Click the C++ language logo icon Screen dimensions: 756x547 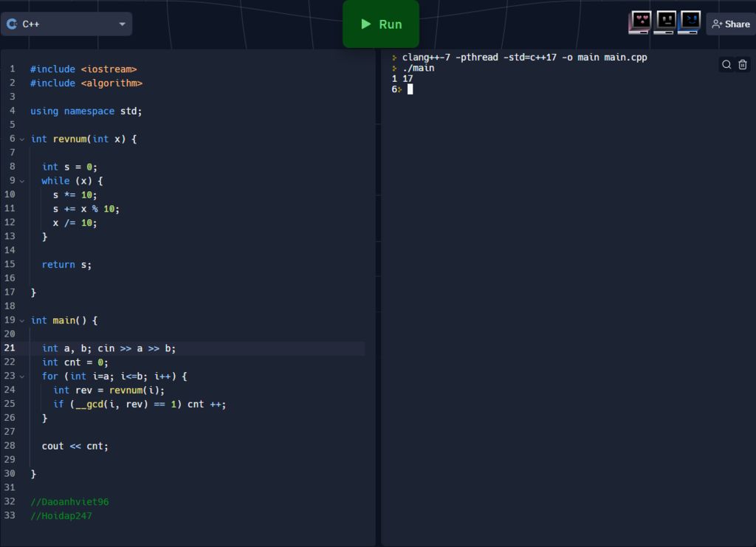pyautogui.click(x=12, y=24)
